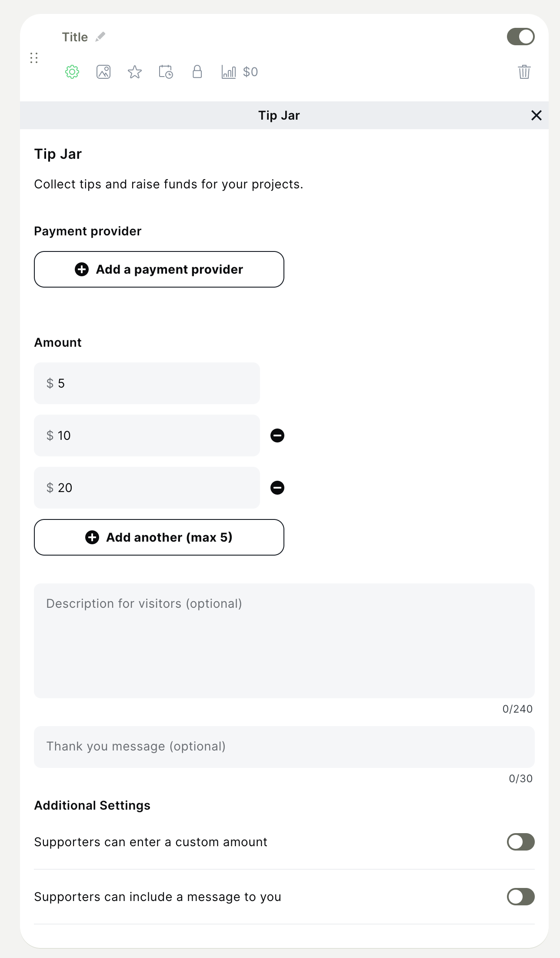
Task: Open the green gear settings icon
Action: (72, 72)
